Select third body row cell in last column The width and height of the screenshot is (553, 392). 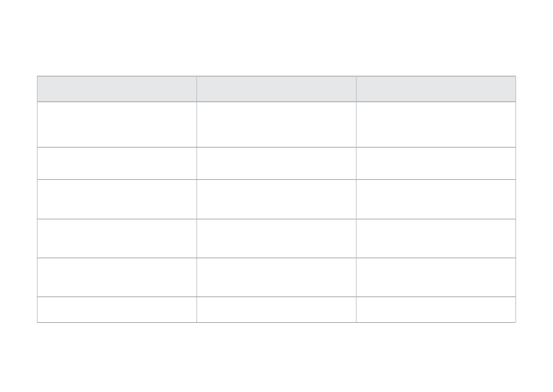pos(436,199)
